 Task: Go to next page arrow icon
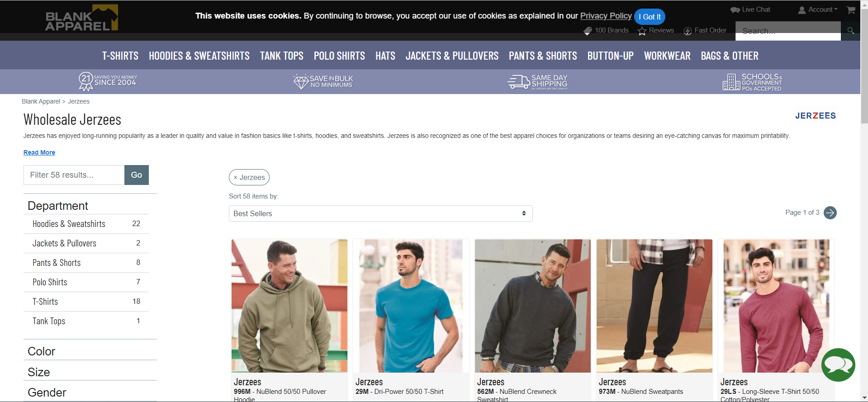(830, 213)
